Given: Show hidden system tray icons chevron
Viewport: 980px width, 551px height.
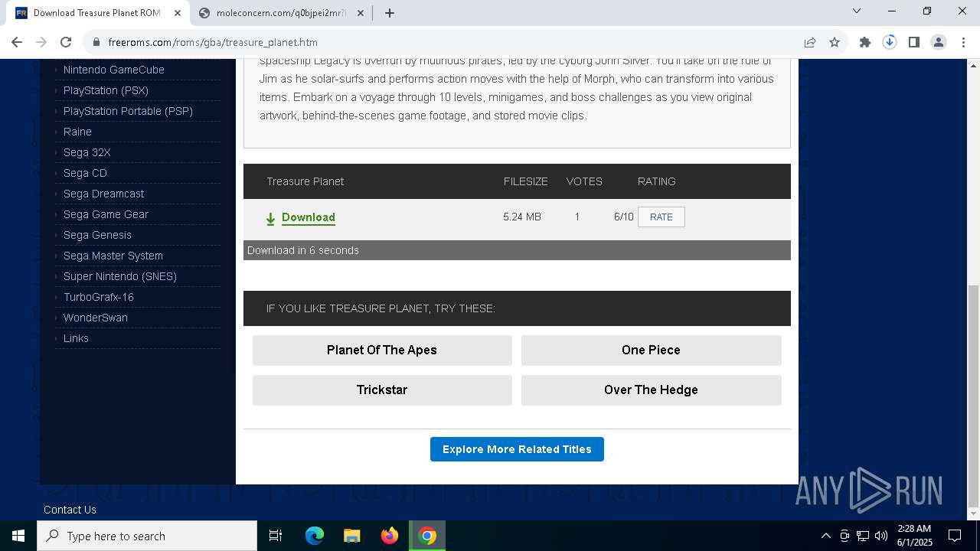Looking at the screenshot, I should (825, 536).
